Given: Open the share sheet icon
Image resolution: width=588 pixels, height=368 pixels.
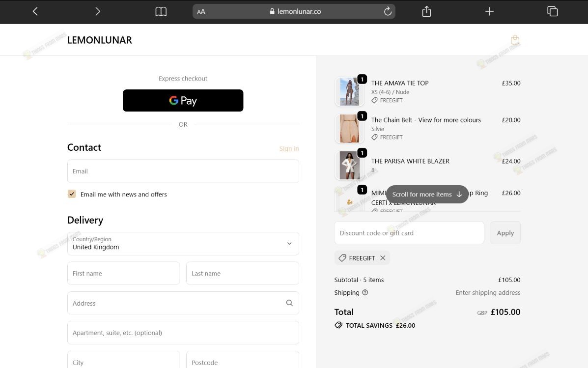Looking at the screenshot, I should pyautogui.click(x=426, y=12).
